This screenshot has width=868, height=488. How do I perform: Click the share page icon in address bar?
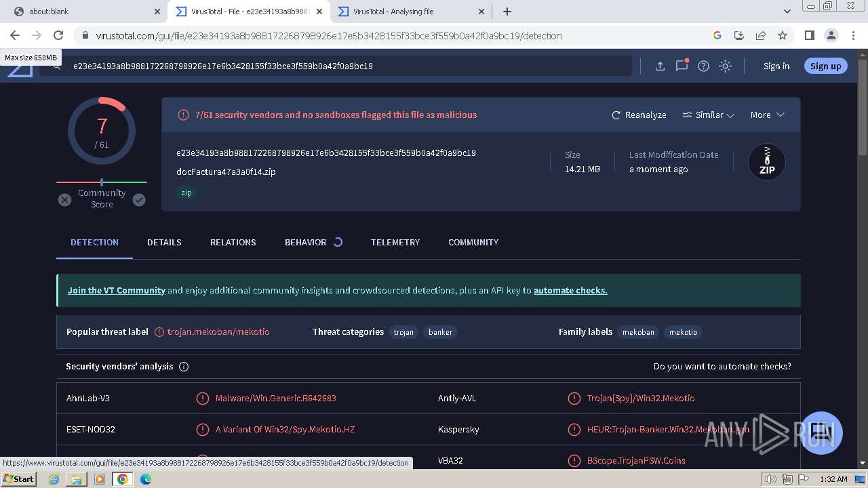[x=761, y=35]
